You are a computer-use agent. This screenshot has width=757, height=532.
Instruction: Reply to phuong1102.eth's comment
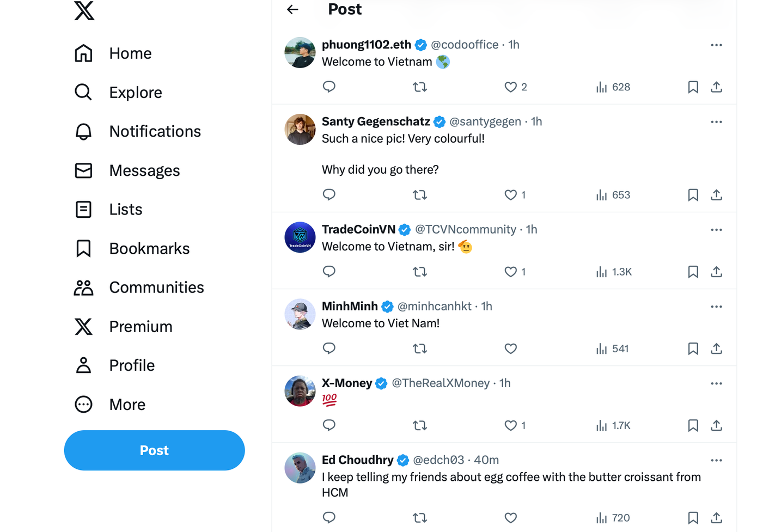pos(329,87)
